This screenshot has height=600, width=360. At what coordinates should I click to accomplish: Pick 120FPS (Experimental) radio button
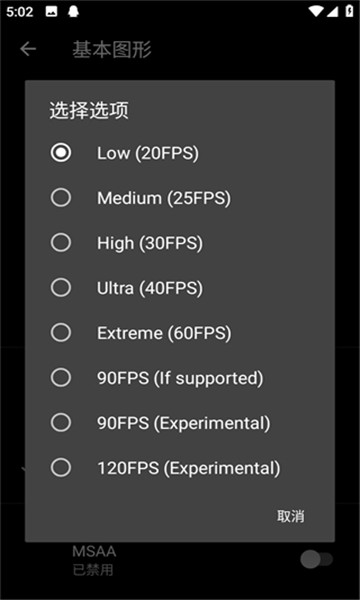pos(61,468)
